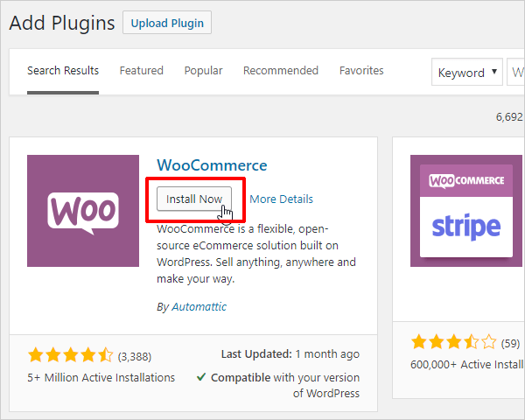This screenshot has width=525, height=420.
Task: Click the green Compatible checkmark icon
Action: pyautogui.click(x=201, y=378)
